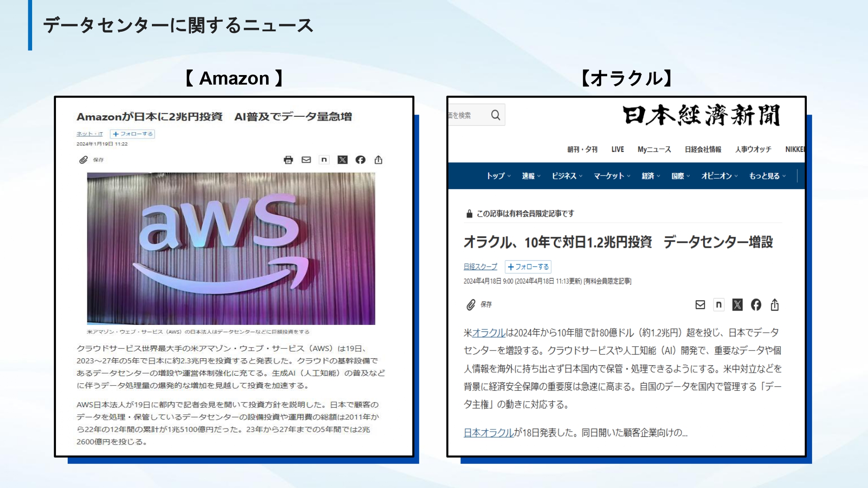Click the paperclip 保存 icon in Oracle article

point(471,305)
